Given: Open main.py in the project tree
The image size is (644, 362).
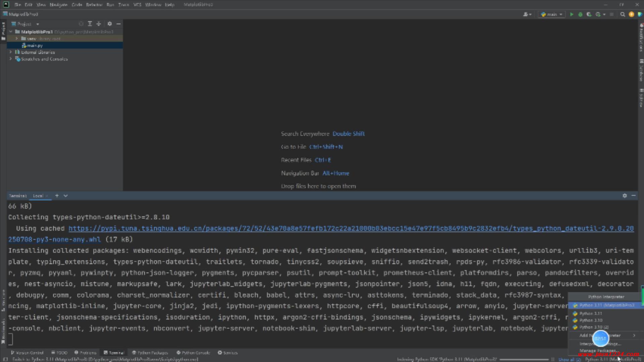Looking at the screenshot, I should [35, 46].
